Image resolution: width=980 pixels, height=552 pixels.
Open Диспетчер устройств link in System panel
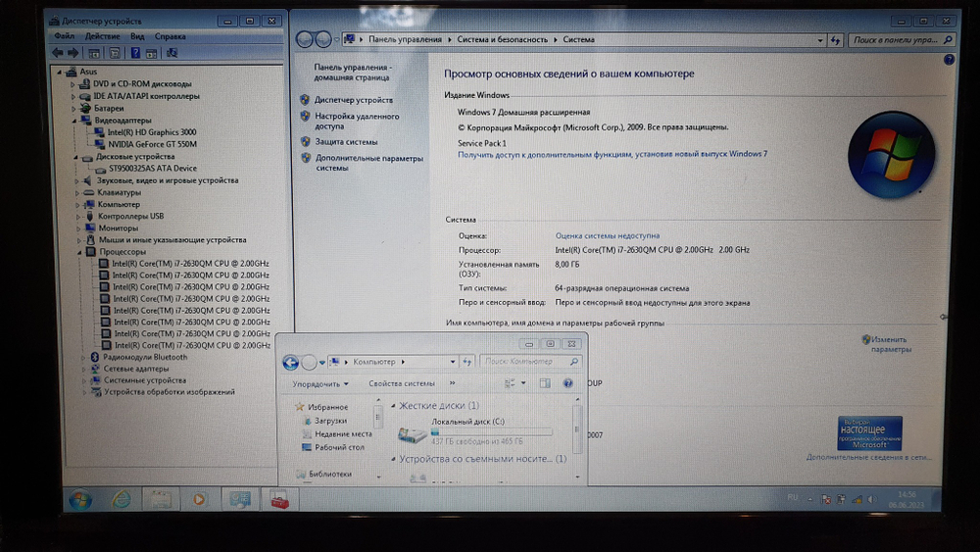(354, 100)
